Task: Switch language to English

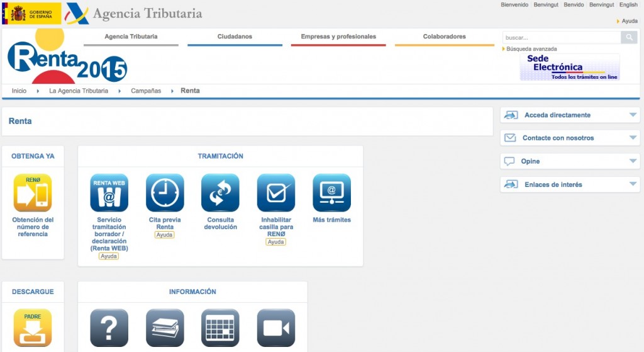Action: click(628, 5)
